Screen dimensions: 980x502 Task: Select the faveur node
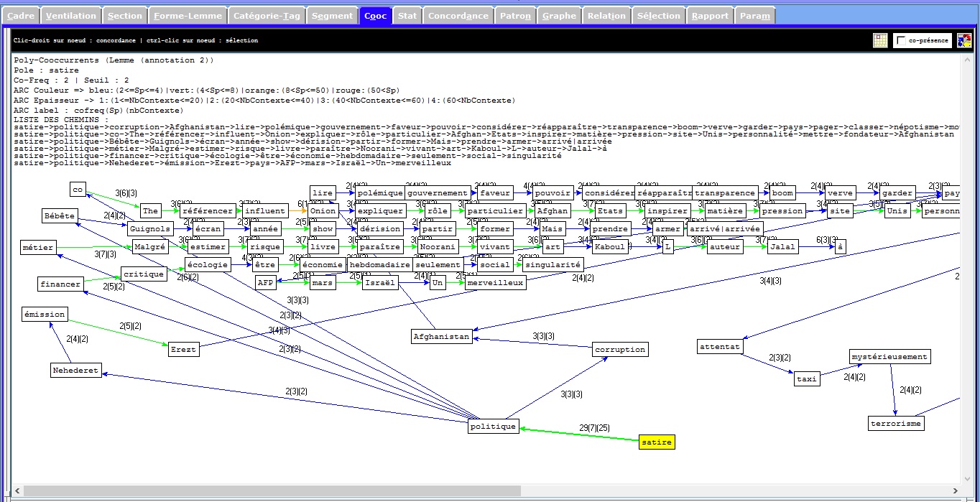tap(495, 193)
